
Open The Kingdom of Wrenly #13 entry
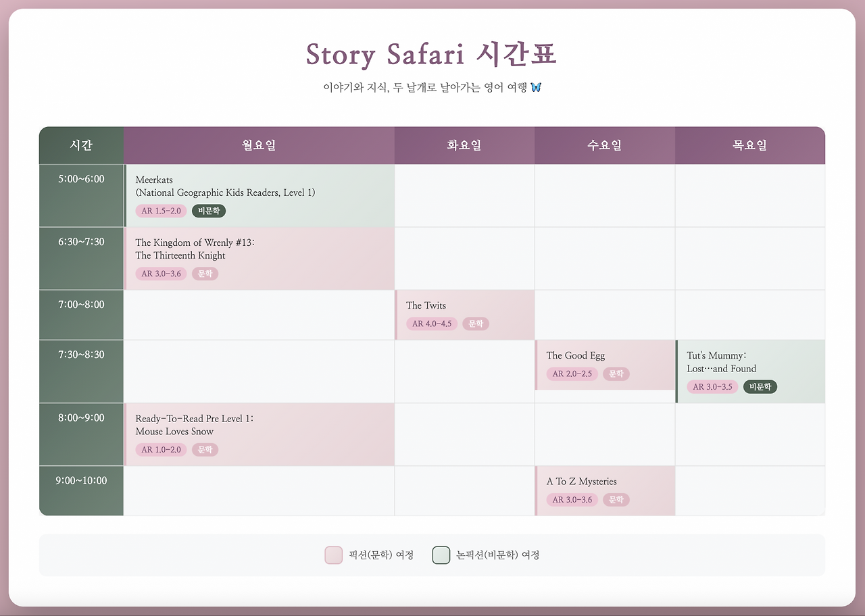click(259, 259)
